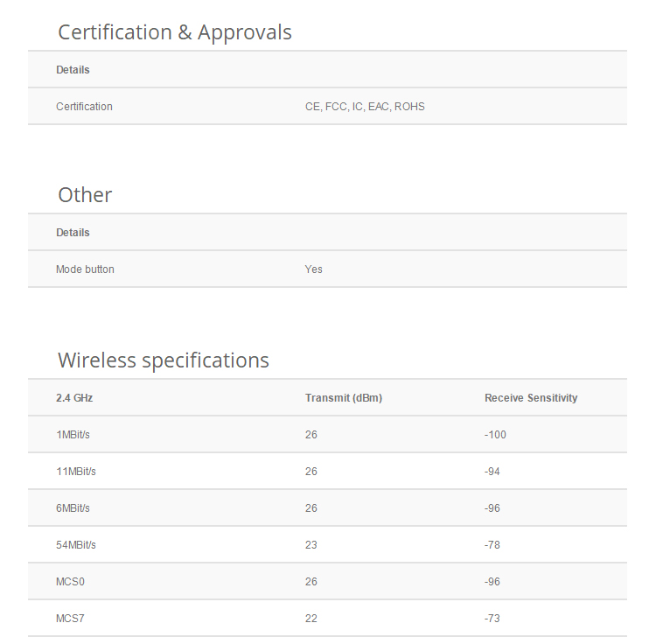Click the 54MBit/s row label
656x644 pixels.
pyautogui.click(x=76, y=545)
